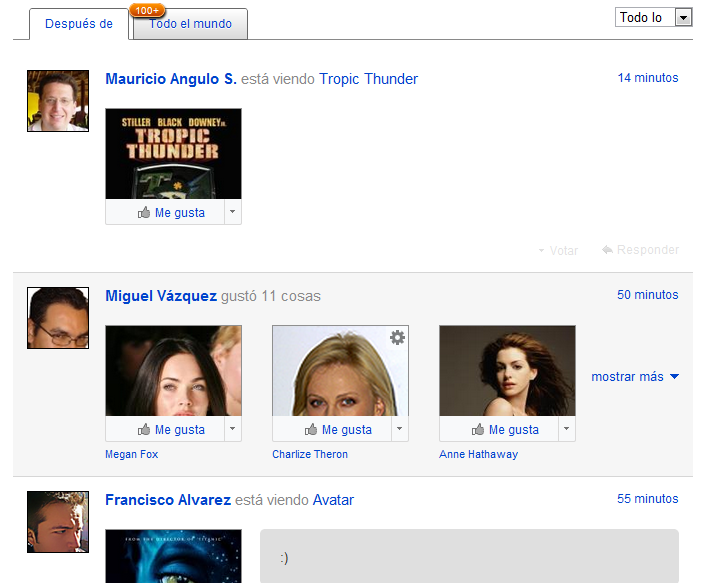This screenshot has height=583, width=728.
Task: Click the 100+ notification badge
Action: point(147,10)
